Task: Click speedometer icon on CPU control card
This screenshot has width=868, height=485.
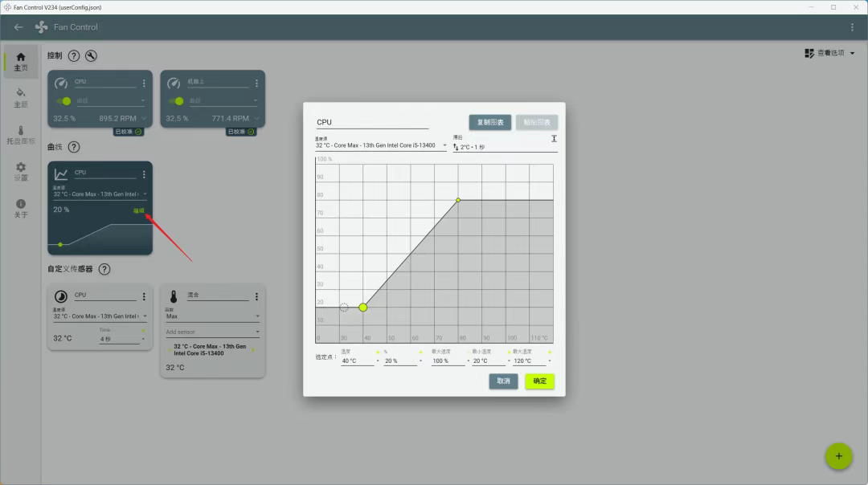Action: click(61, 83)
